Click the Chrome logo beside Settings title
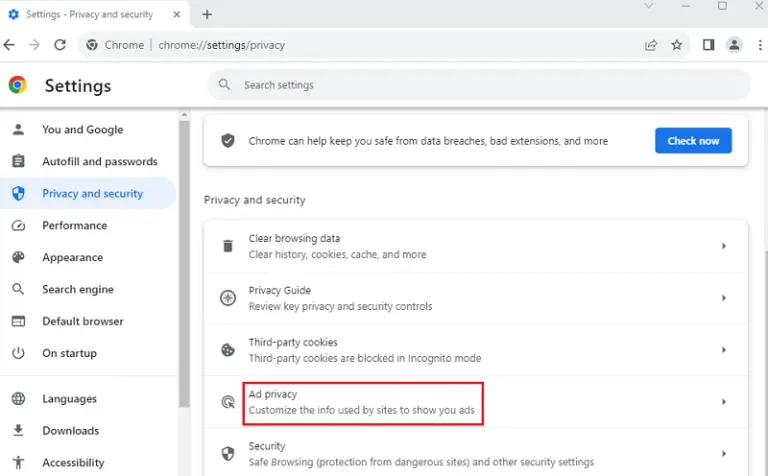Screen dimensions: 768x476 (x=18, y=85)
